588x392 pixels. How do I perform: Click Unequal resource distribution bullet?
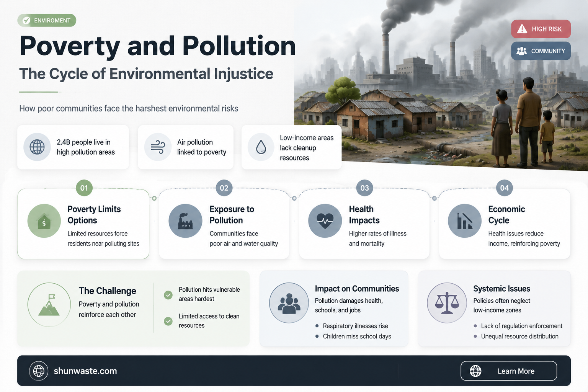(519, 336)
